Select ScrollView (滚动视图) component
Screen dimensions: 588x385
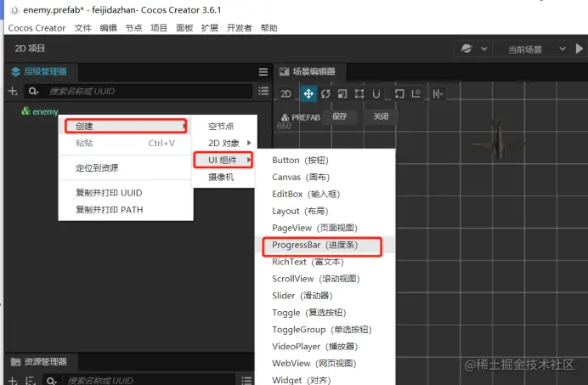(x=325, y=279)
